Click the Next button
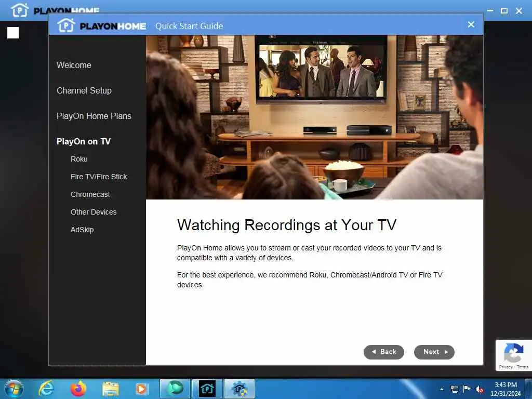 tap(434, 352)
